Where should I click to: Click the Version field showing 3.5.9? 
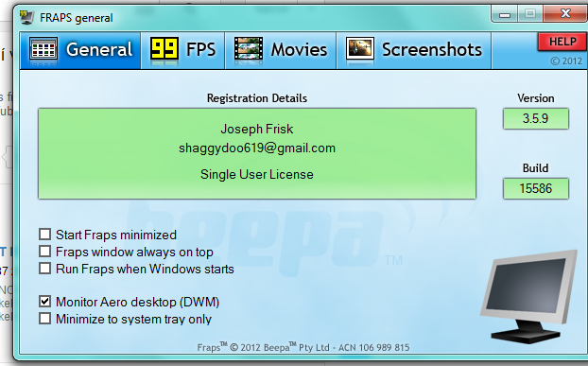[535, 118]
